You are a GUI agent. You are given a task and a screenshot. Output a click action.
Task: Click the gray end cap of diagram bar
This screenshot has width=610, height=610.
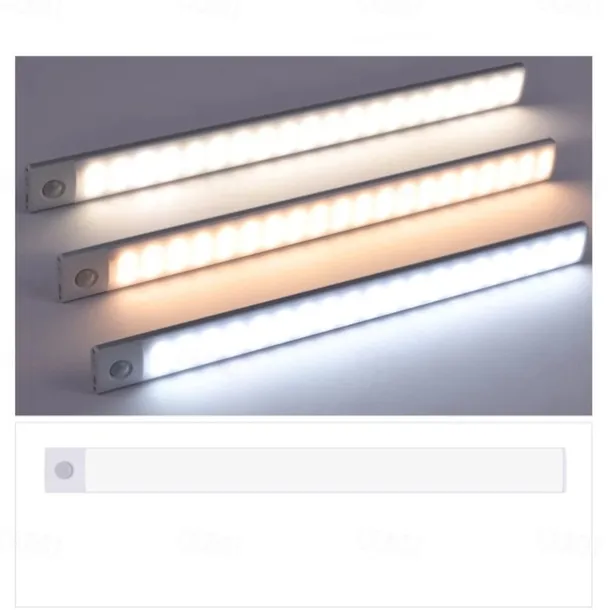click(x=65, y=470)
